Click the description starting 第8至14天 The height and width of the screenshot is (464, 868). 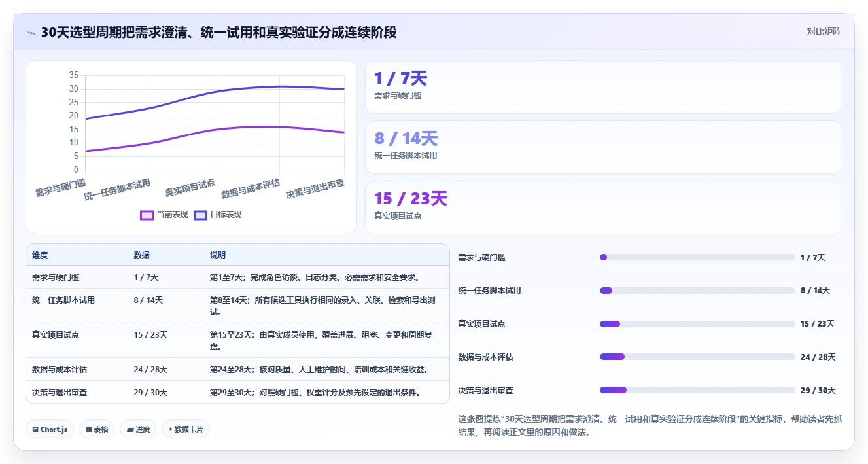point(323,306)
